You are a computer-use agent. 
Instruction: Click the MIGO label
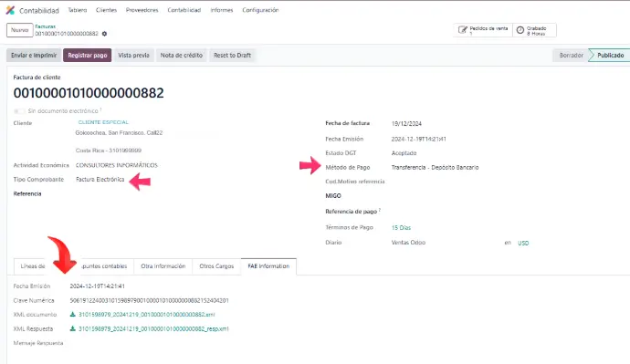click(x=333, y=196)
